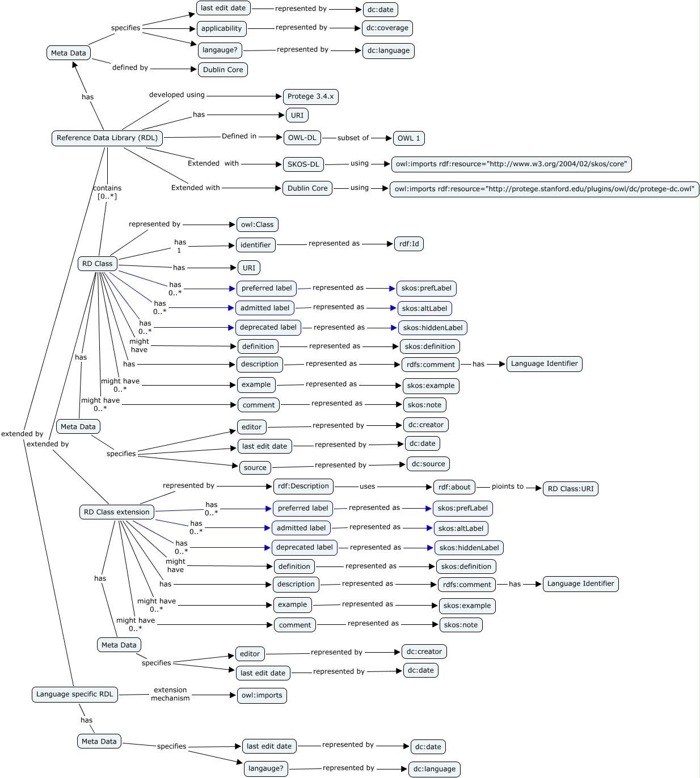Image resolution: width=700 pixels, height=778 pixels.
Task: Click the RD Class:URI node
Action: pos(570,489)
